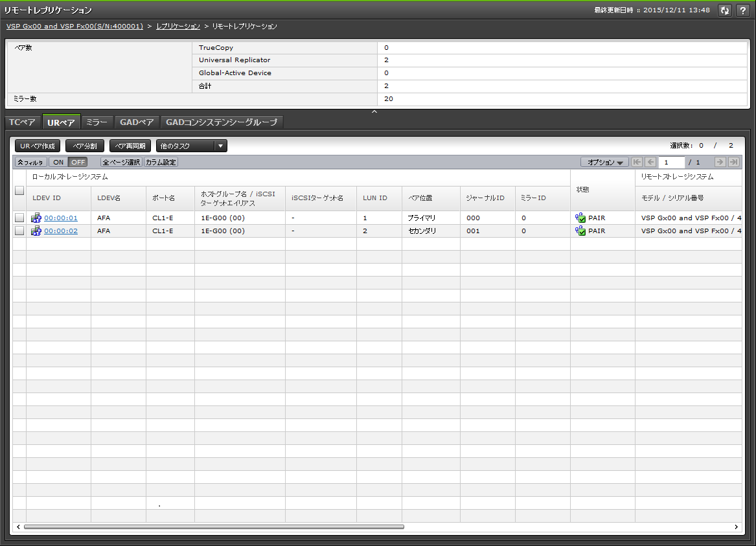
Task: Open help with the question mark icon
Action: coord(742,10)
